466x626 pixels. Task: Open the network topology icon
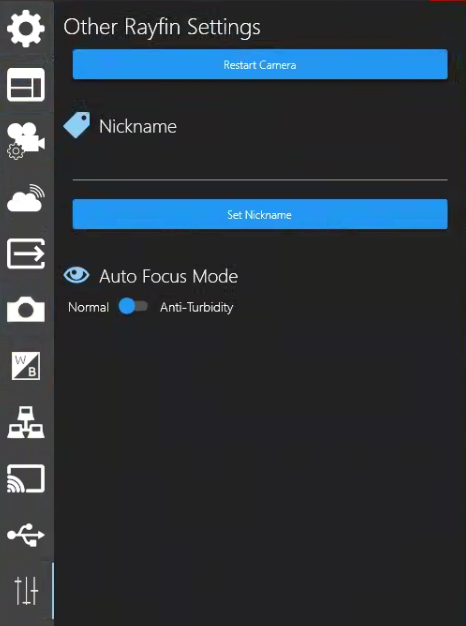point(26,422)
